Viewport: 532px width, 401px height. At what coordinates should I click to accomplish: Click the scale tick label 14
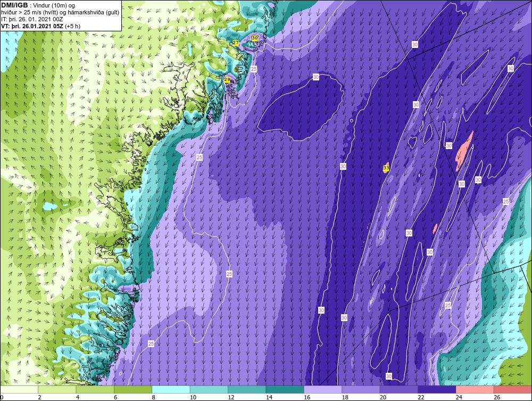point(269,397)
